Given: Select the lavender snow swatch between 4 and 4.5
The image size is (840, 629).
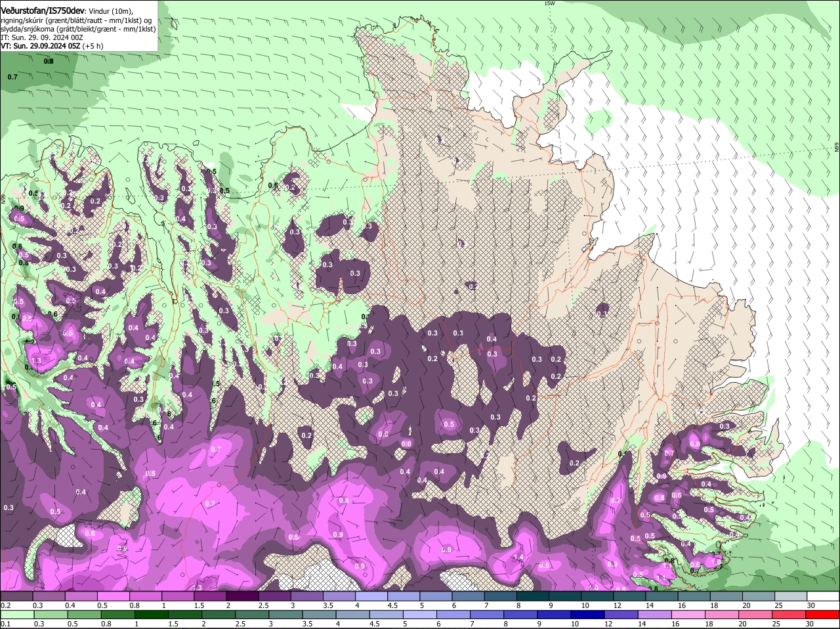Looking at the screenshot, I should click(371, 596).
